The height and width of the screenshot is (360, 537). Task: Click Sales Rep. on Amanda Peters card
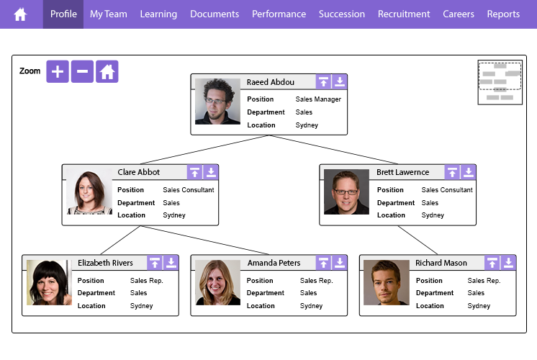click(316, 281)
